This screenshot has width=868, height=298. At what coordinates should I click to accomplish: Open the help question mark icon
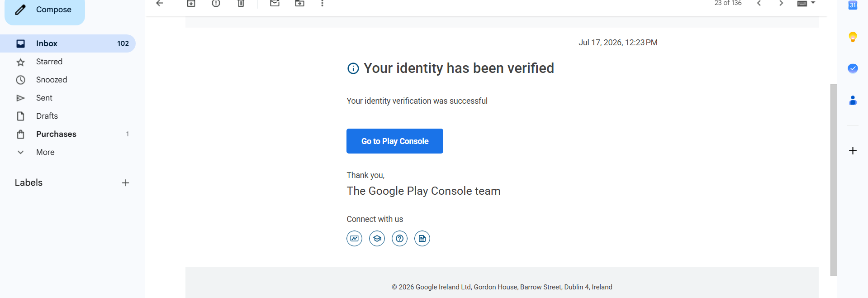[x=400, y=238]
